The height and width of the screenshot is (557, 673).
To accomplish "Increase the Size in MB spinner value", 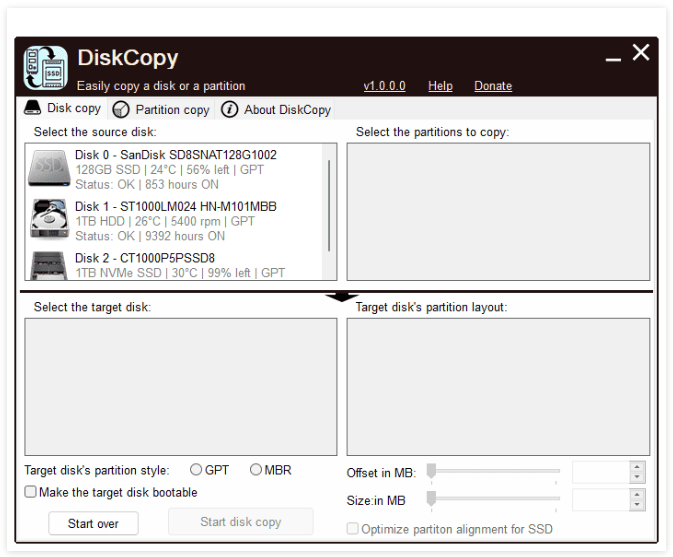I will click(637, 494).
